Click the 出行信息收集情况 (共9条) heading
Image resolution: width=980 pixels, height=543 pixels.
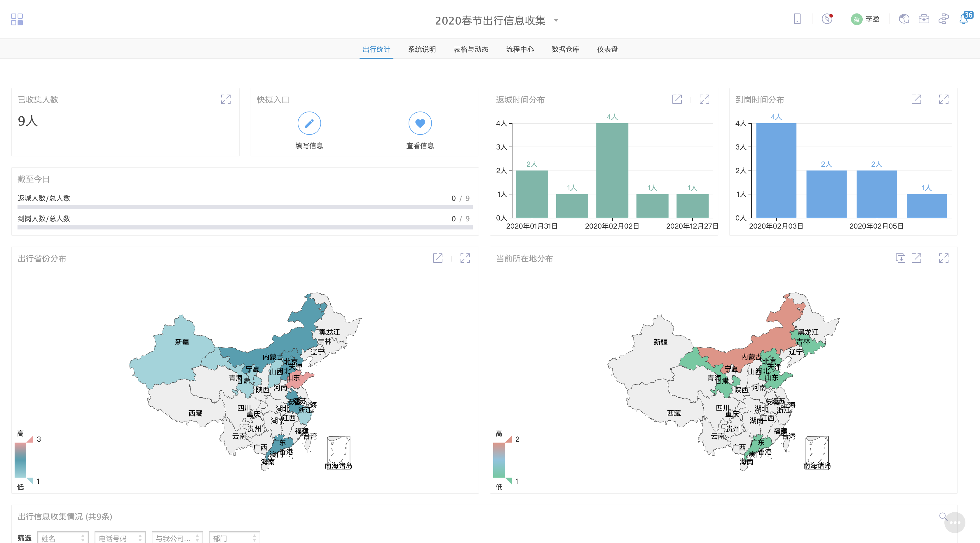coord(65,516)
